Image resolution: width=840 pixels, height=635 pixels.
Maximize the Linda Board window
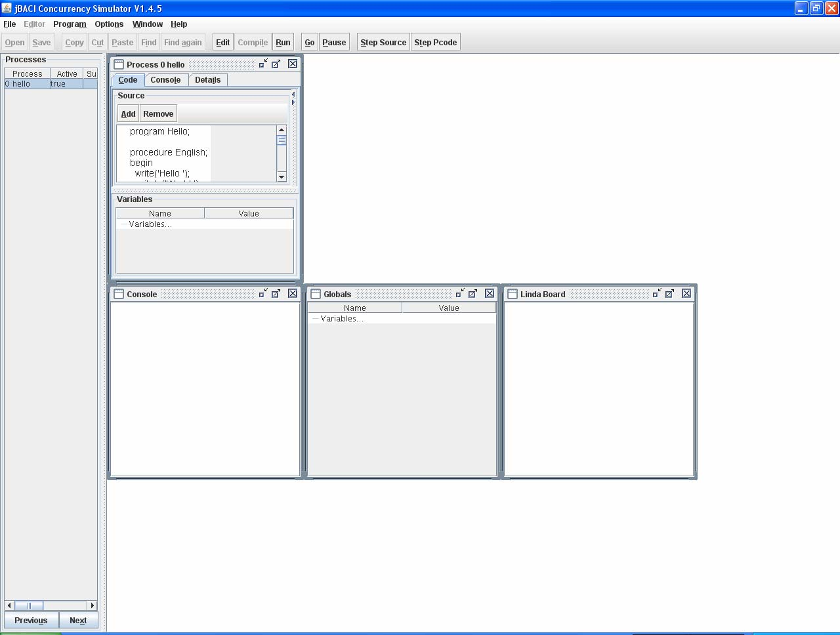click(670, 293)
